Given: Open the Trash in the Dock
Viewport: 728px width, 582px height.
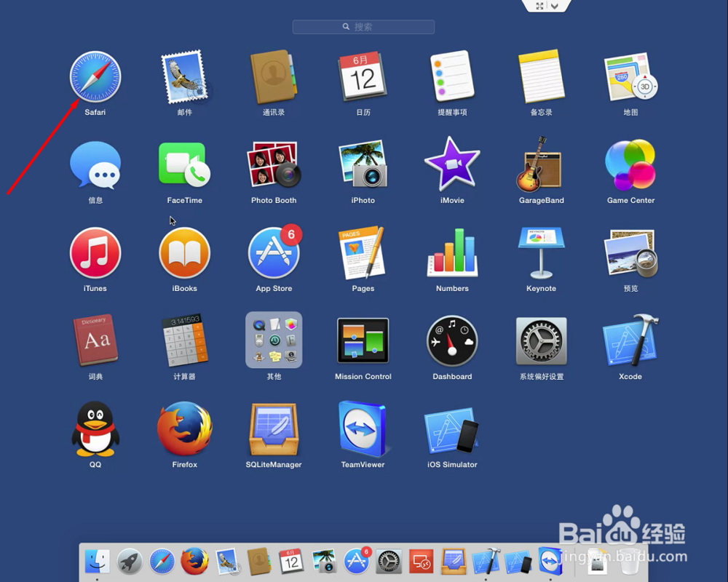Looking at the screenshot, I should [x=629, y=561].
